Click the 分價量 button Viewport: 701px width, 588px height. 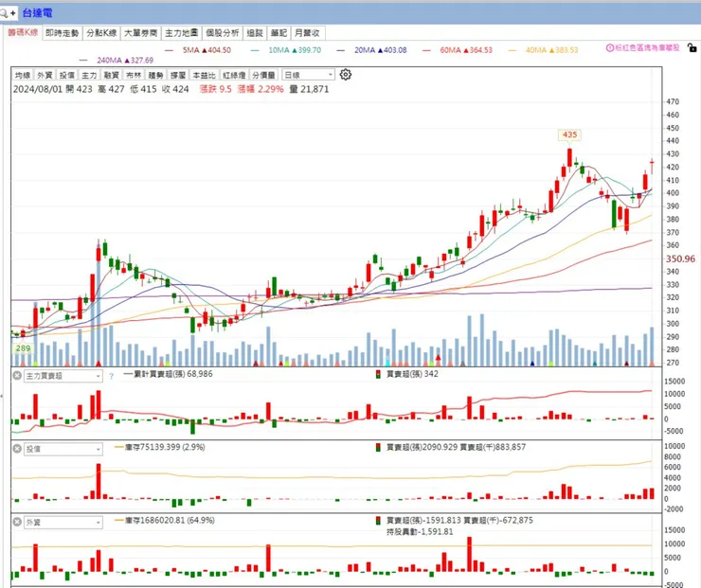click(263, 75)
